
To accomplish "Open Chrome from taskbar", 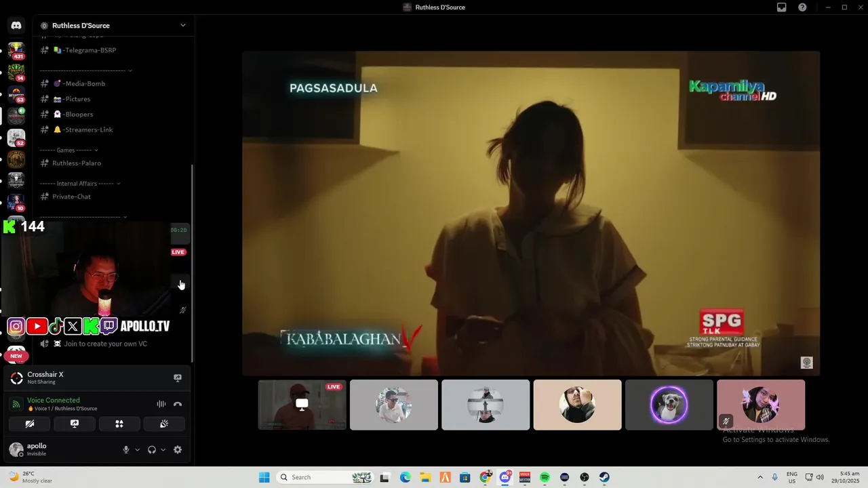I will (x=485, y=477).
